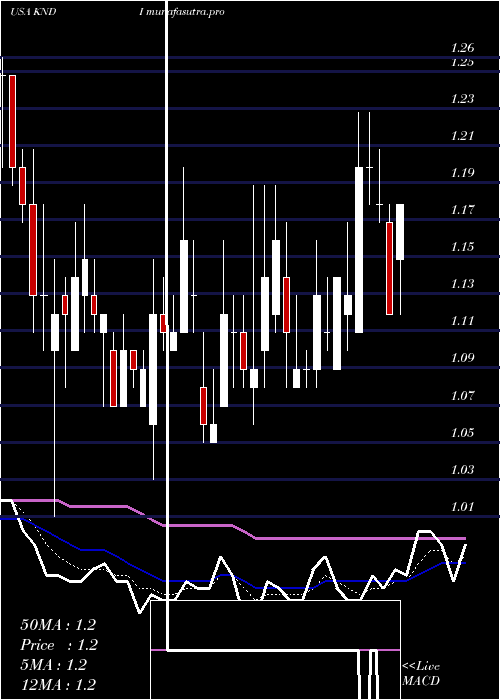Click the 1.09 price axis label
The height and width of the screenshot is (700, 500).
click(462, 358)
